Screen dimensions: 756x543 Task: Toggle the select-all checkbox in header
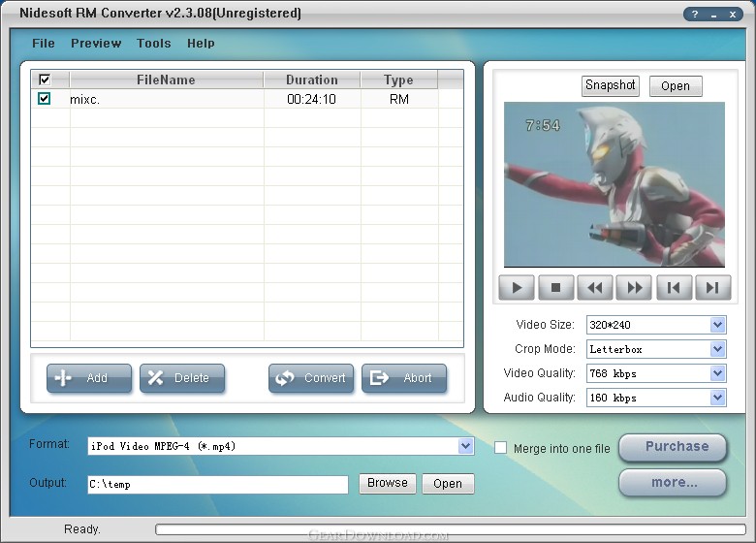[x=45, y=80]
